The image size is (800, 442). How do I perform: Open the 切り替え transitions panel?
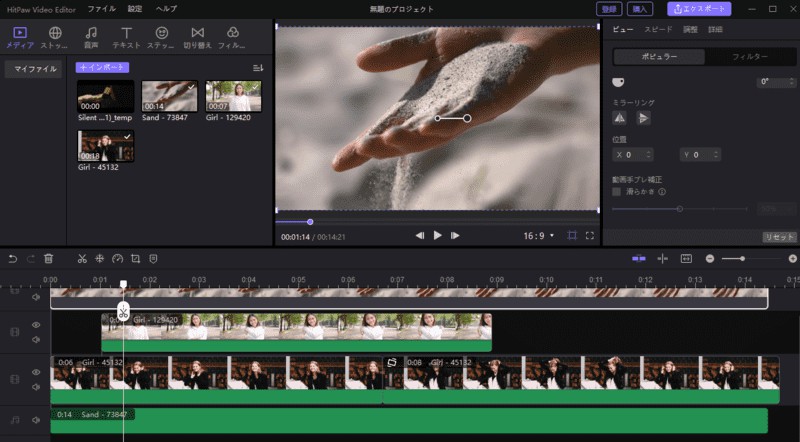tap(198, 39)
